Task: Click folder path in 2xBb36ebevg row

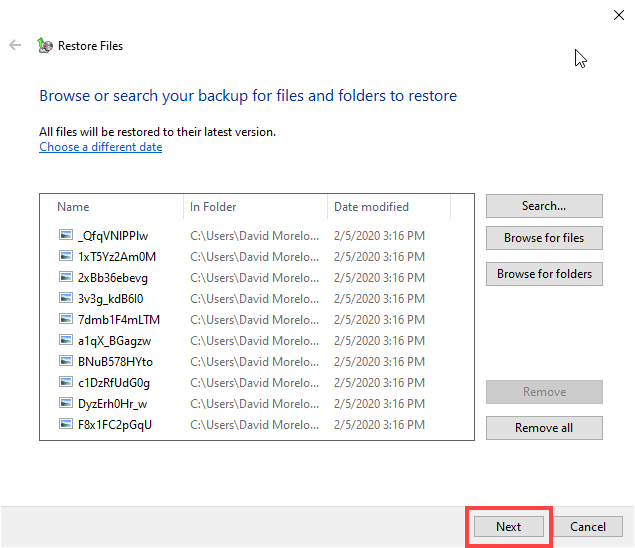Action: (x=254, y=278)
